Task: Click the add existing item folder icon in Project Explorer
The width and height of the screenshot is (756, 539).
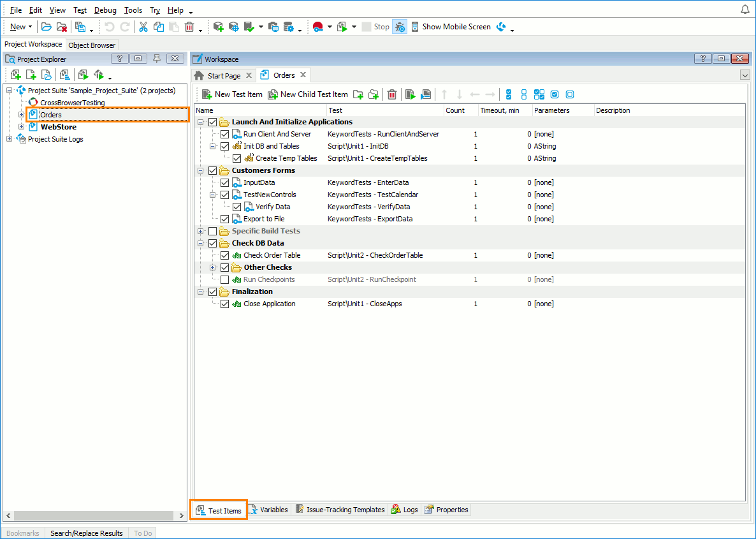Action: 47,75
